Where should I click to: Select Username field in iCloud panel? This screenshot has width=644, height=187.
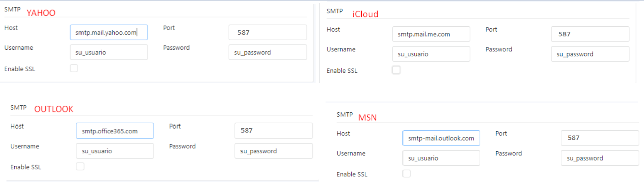431,54
